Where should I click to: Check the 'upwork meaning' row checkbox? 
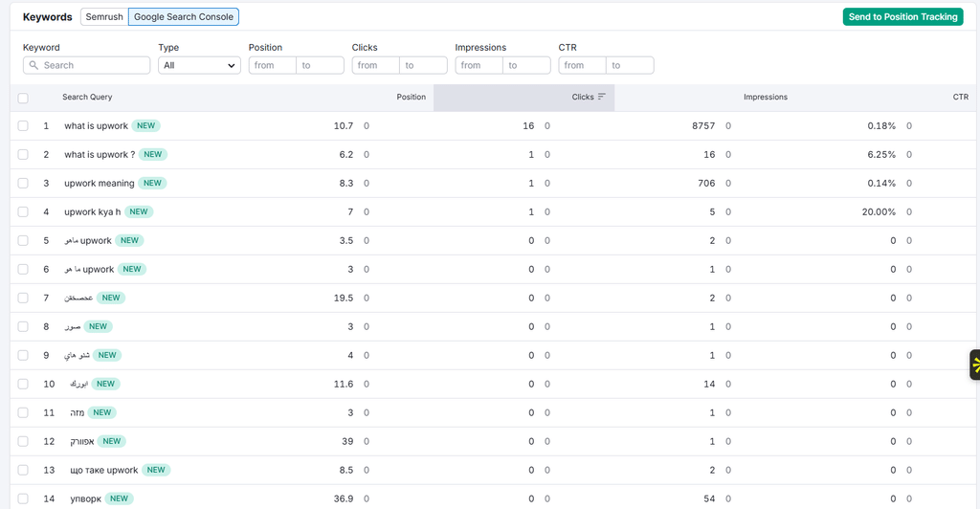(x=23, y=183)
